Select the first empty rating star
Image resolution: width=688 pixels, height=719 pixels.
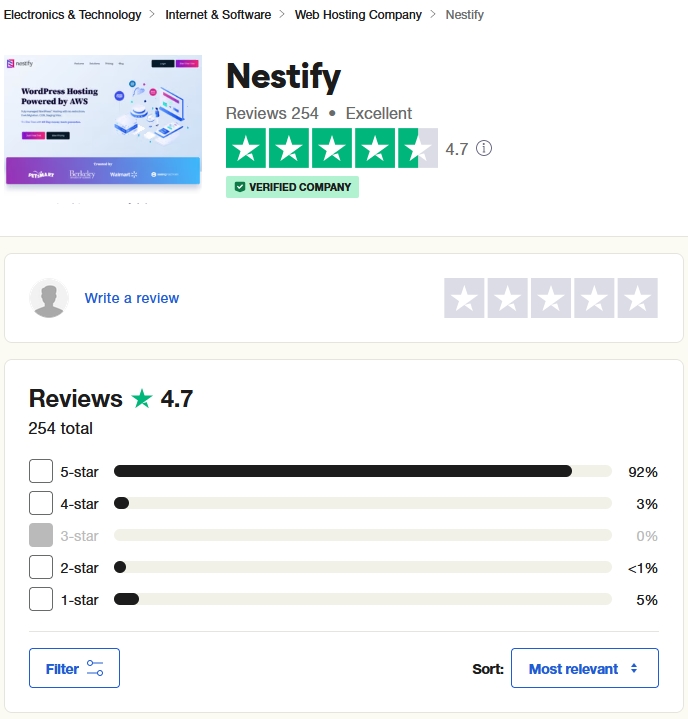pos(464,298)
